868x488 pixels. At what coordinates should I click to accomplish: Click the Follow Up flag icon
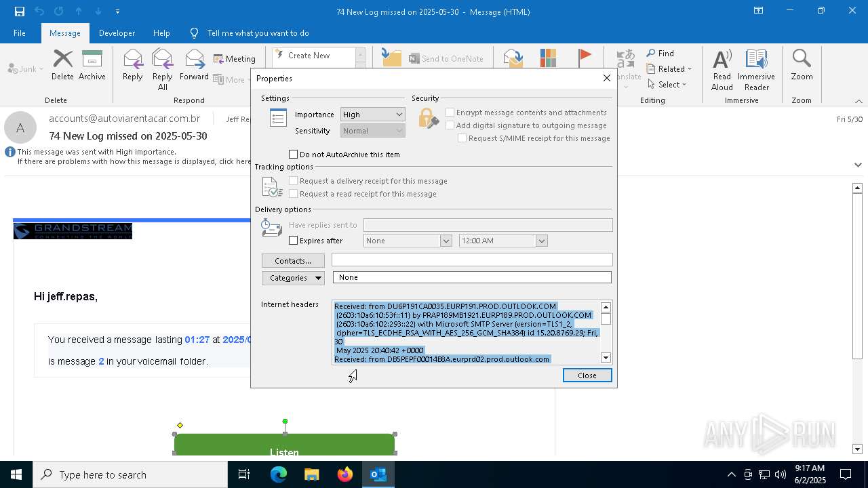585,58
